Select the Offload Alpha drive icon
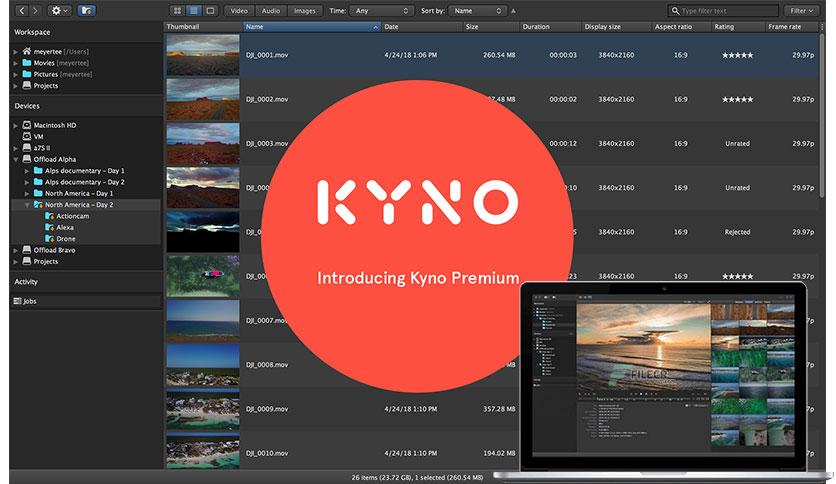This screenshot has width=836, height=484. click(27, 159)
